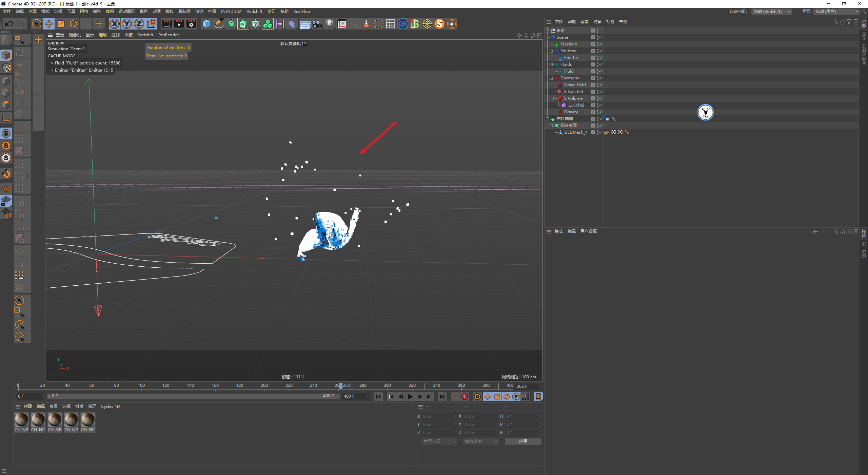Open Edit Render Settings icon
The image size is (868, 475).
click(191, 24)
